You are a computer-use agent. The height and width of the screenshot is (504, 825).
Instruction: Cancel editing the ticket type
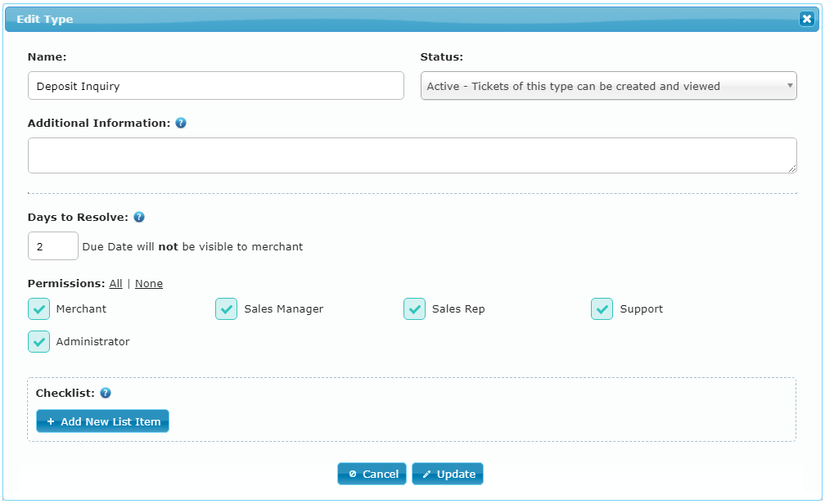pos(372,474)
